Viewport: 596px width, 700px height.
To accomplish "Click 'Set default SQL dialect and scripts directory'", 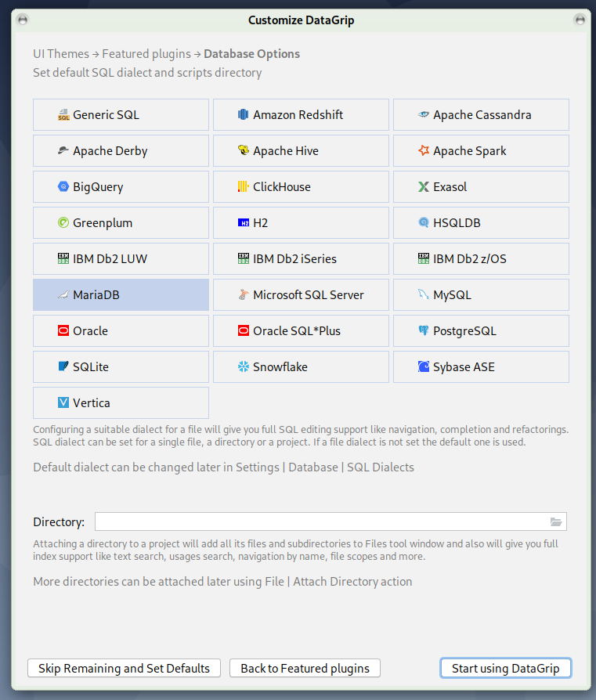I will pos(147,73).
